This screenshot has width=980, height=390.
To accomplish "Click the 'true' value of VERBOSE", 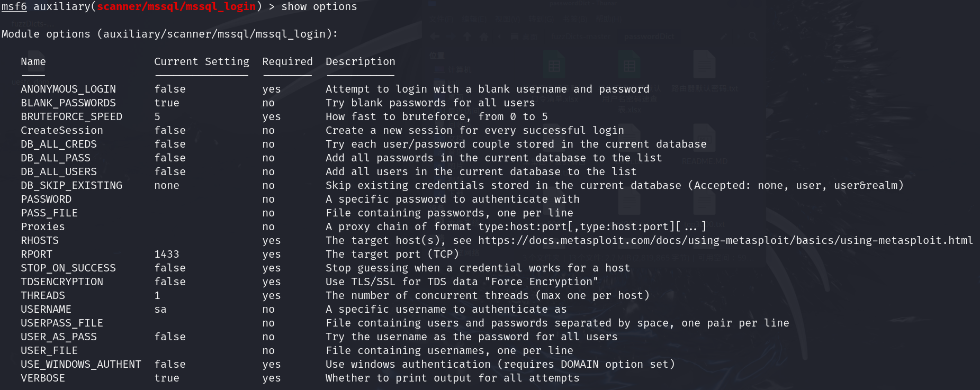I will click(x=167, y=378).
